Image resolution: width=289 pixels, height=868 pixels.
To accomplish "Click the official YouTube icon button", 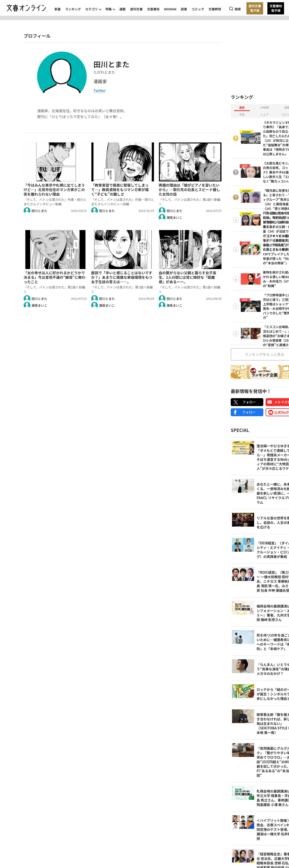I will 277,412.
